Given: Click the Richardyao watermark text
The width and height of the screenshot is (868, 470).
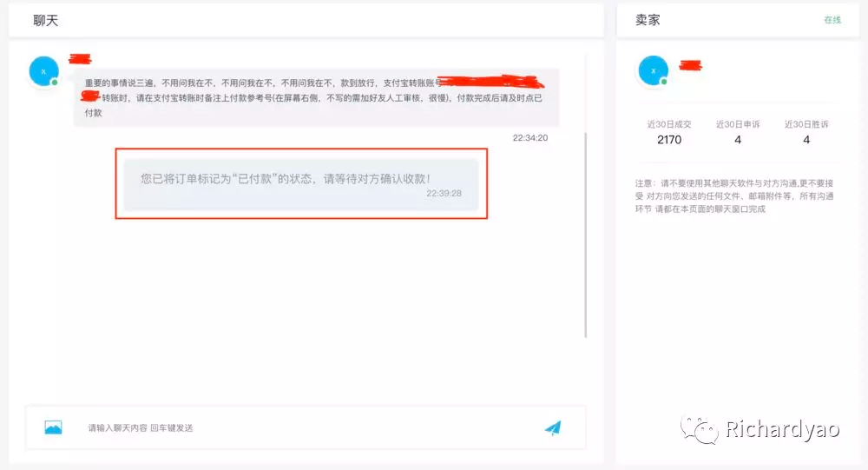Looking at the screenshot, I should [x=782, y=430].
